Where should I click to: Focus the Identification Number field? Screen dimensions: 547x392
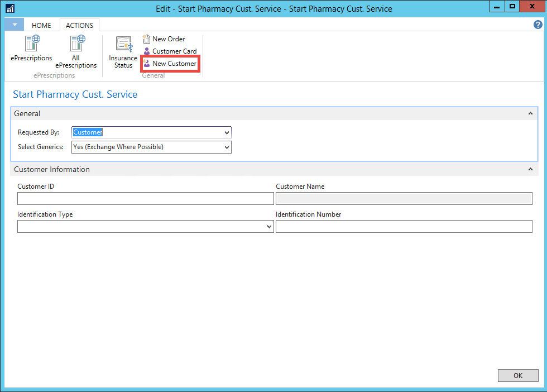(404, 227)
